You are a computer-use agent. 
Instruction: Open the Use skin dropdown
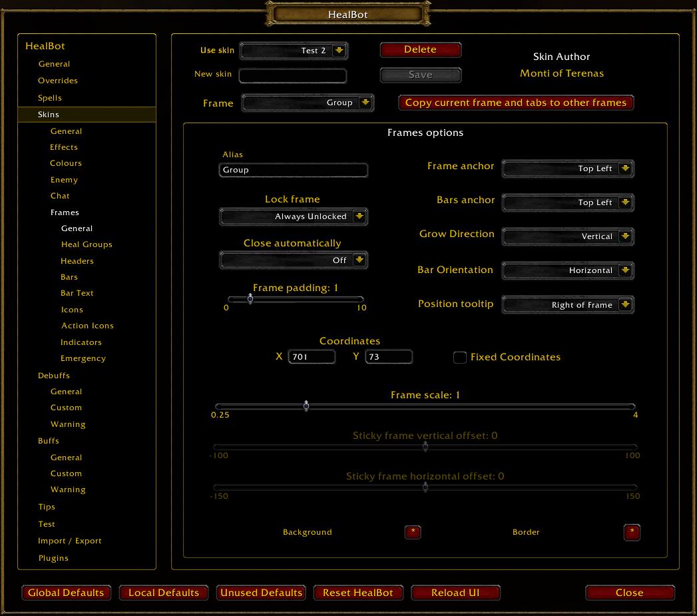point(340,51)
